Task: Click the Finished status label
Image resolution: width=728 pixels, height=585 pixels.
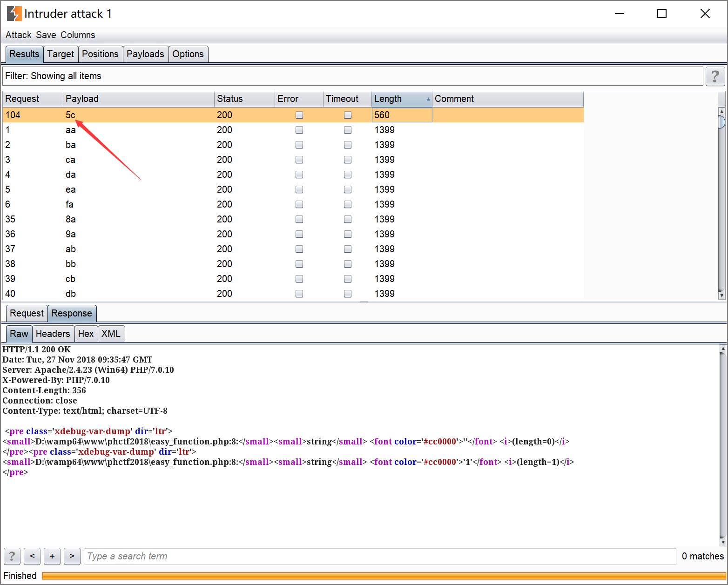Action: coord(20,576)
